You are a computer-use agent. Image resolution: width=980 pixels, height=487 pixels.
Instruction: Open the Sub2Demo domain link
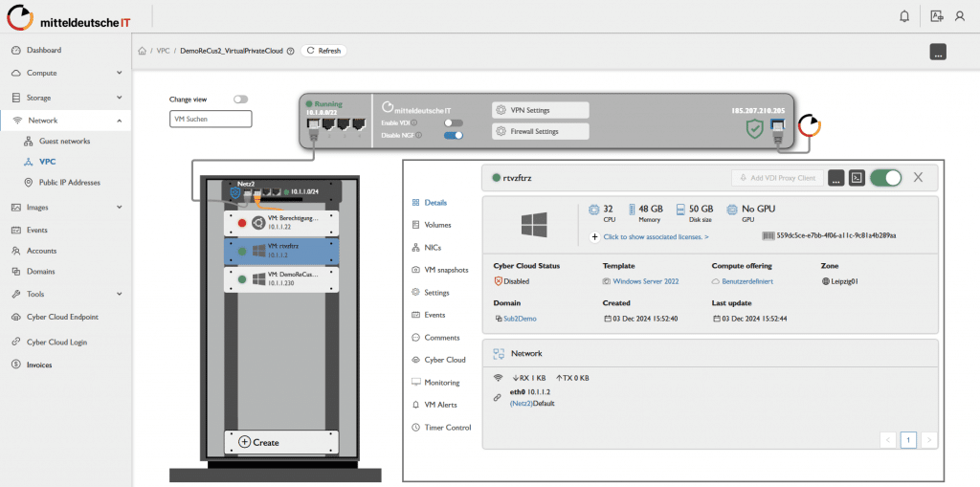[x=520, y=319]
